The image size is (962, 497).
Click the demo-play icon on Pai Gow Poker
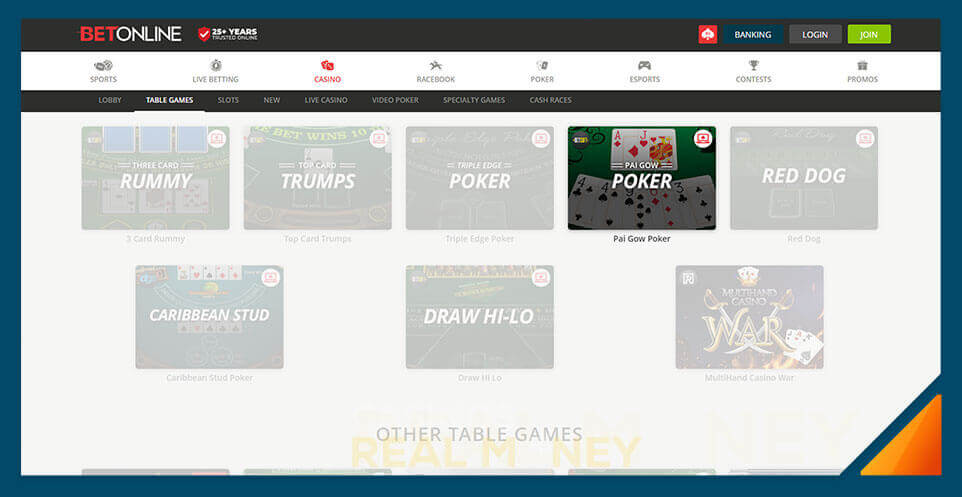click(x=703, y=139)
